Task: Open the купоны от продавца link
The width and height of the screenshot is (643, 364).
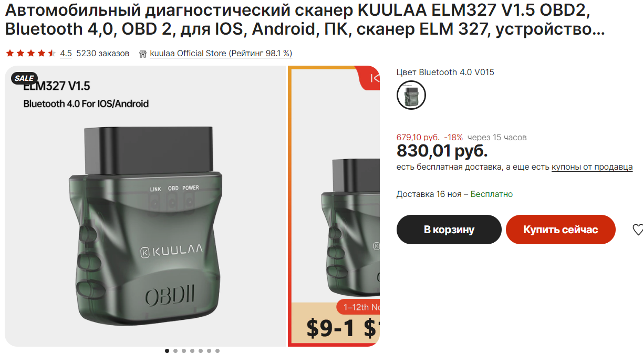Action: coord(592,167)
